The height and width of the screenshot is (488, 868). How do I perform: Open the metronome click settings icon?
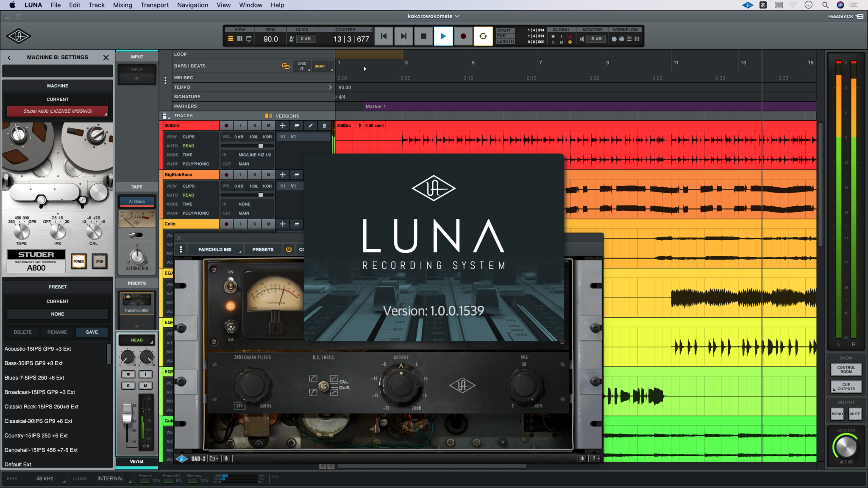click(292, 38)
